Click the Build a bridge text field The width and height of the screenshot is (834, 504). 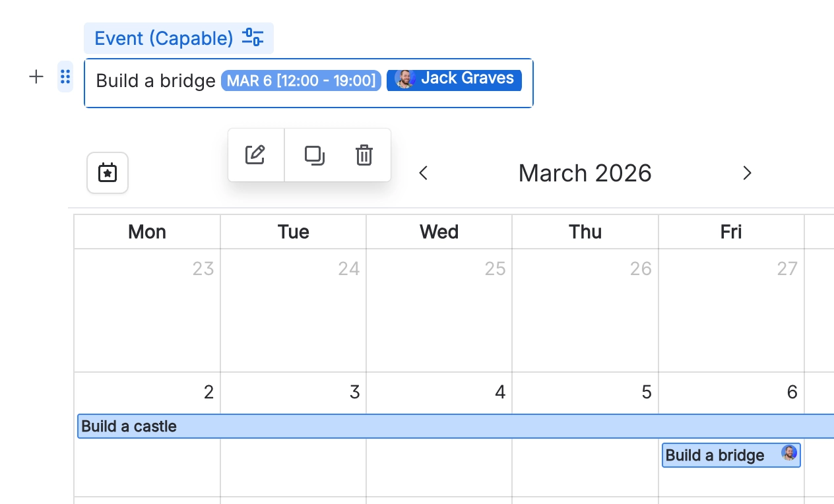[x=156, y=81]
